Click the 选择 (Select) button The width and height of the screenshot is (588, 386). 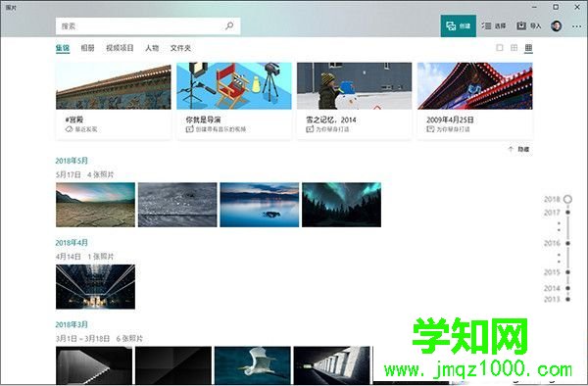pos(494,25)
